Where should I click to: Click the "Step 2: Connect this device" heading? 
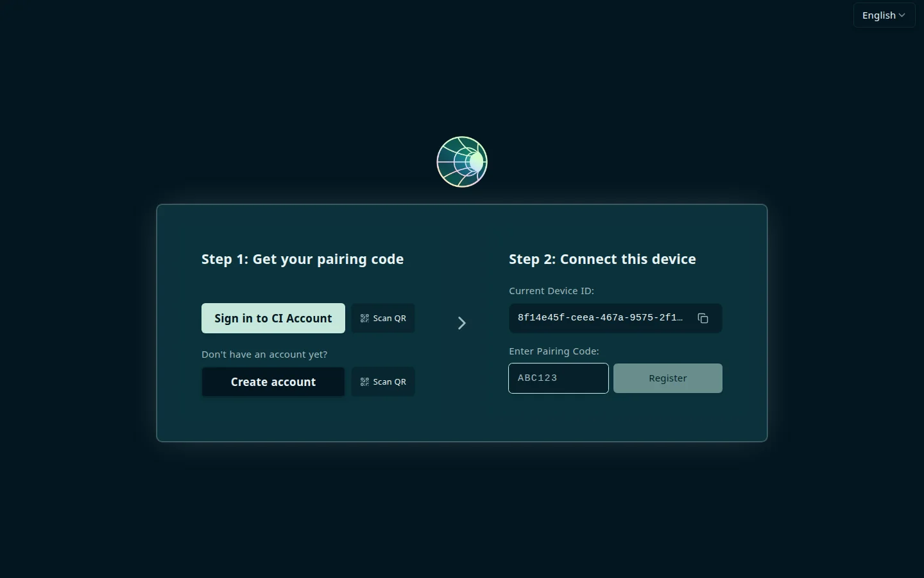(603, 259)
